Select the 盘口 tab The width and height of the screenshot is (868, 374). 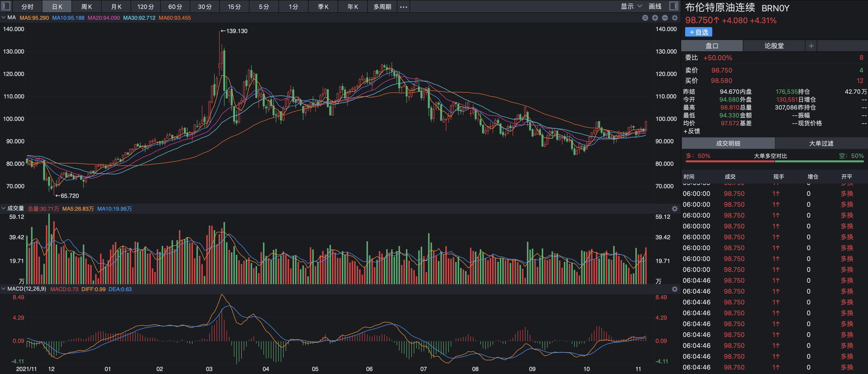(x=712, y=46)
